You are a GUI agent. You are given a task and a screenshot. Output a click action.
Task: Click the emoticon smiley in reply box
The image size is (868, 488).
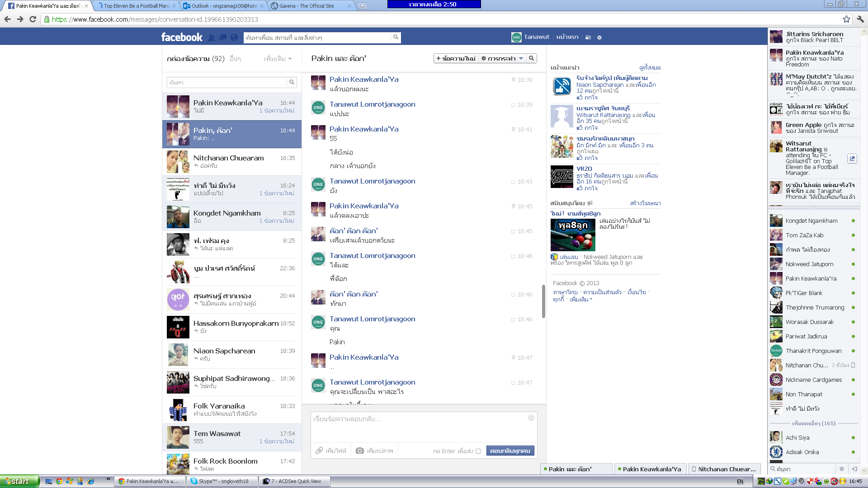coord(531,418)
